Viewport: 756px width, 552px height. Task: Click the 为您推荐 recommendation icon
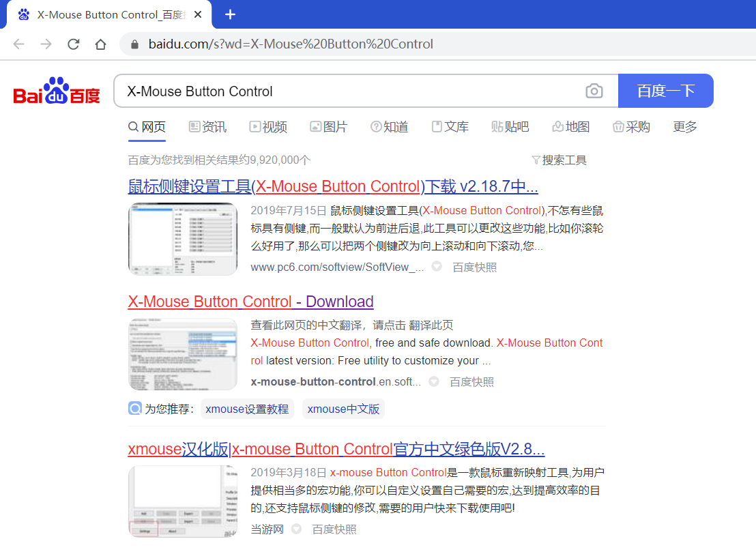(134, 407)
